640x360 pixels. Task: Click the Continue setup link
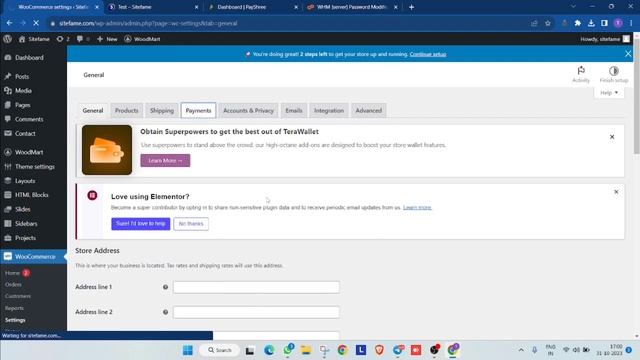pyautogui.click(x=428, y=54)
